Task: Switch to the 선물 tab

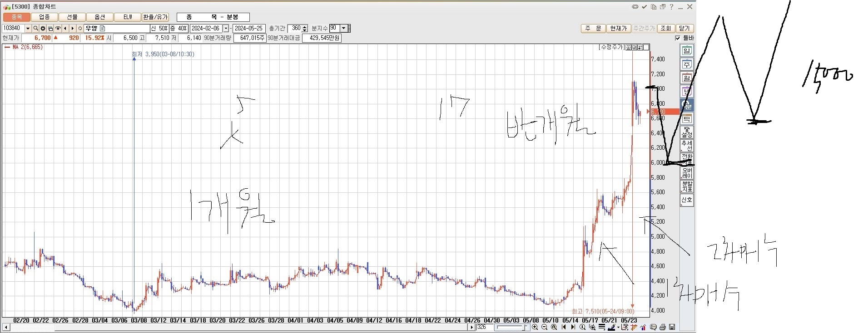Action: pyautogui.click(x=72, y=17)
